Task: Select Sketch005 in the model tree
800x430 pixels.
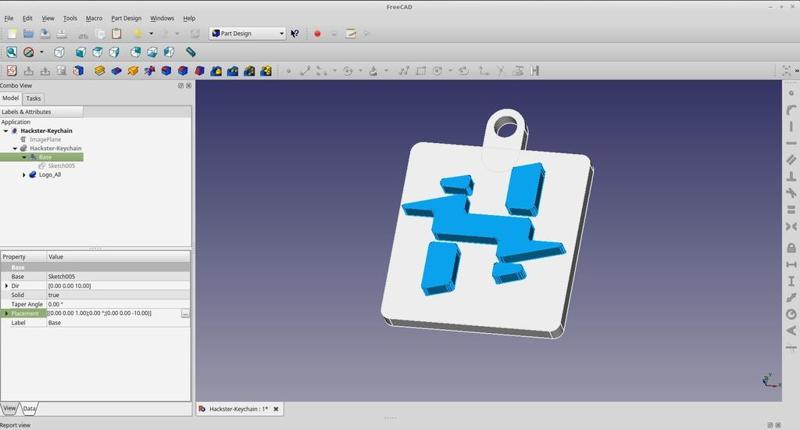Action: [x=61, y=166]
